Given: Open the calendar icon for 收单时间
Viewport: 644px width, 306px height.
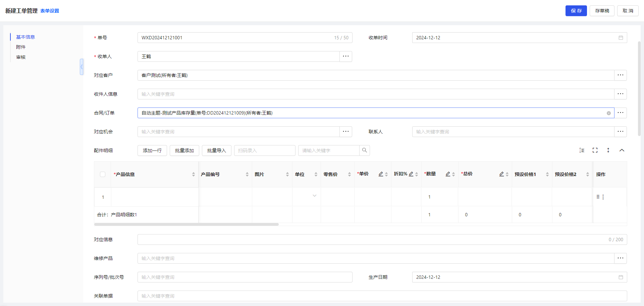Looking at the screenshot, I should [621, 38].
